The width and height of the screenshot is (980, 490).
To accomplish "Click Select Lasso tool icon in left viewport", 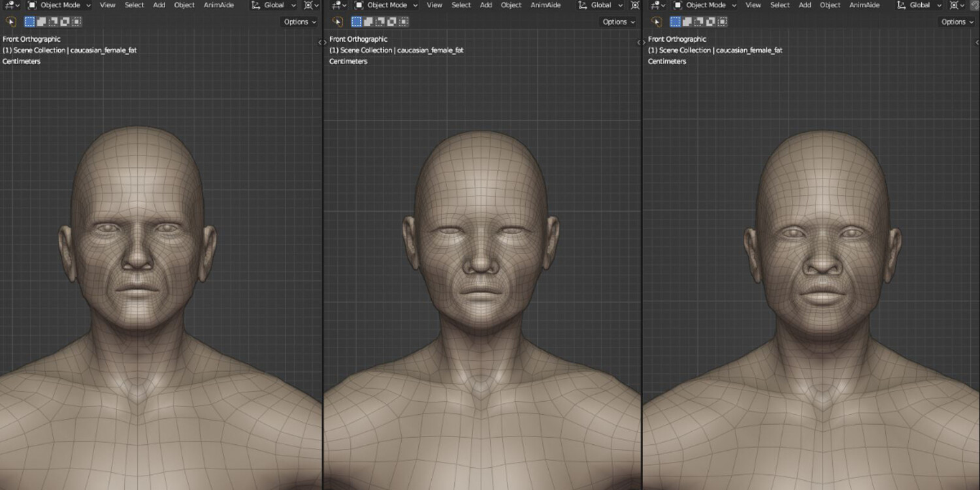I will click(x=11, y=22).
